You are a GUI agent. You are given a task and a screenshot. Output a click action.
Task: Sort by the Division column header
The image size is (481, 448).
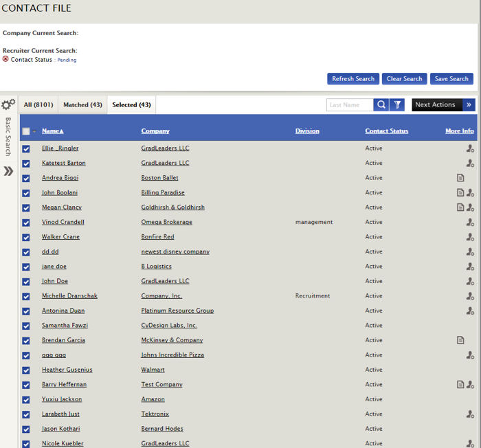pyautogui.click(x=307, y=131)
